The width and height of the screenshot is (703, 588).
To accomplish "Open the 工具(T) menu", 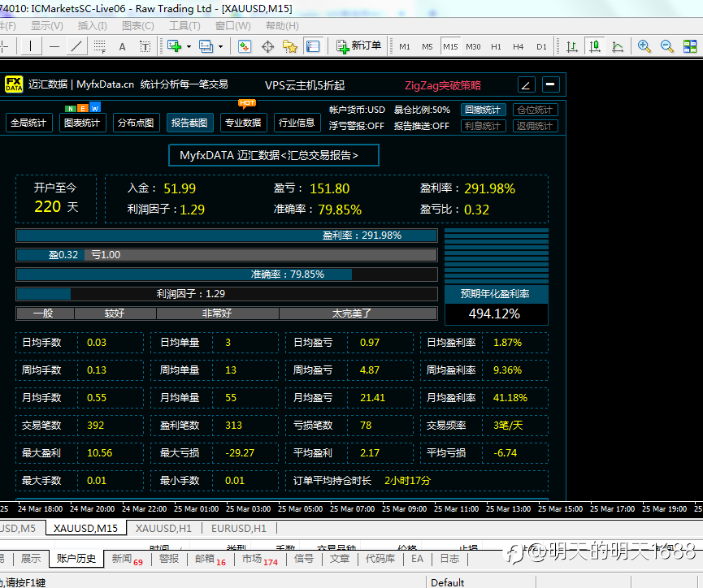I will click(x=184, y=26).
